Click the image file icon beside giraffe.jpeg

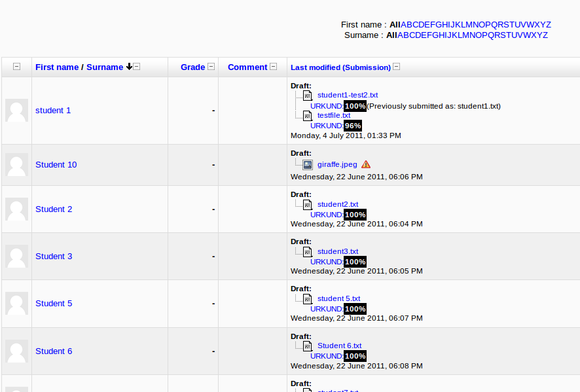pyautogui.click(x=308, y=165)
